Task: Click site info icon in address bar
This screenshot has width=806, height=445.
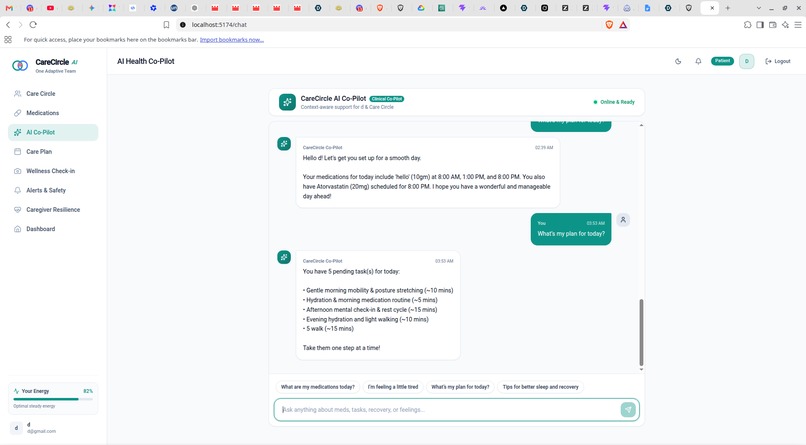Action: (x=182, y=25)
